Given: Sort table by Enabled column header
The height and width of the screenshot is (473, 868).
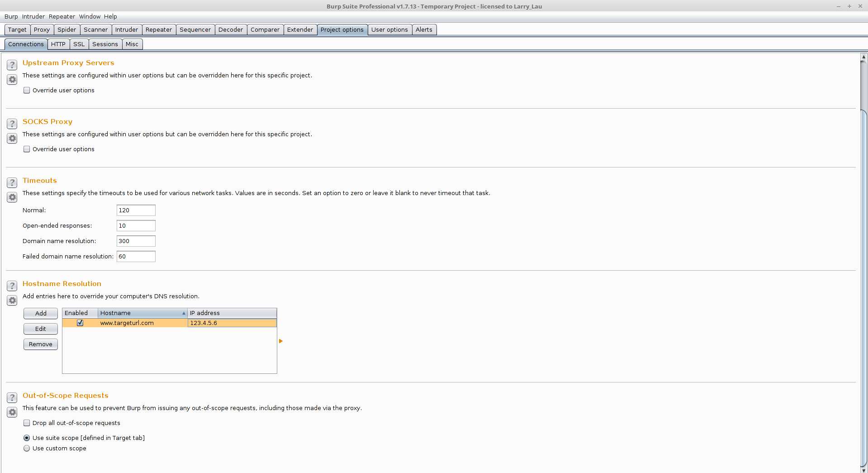Looking at the screenshot, I should [x=80, y=313].
